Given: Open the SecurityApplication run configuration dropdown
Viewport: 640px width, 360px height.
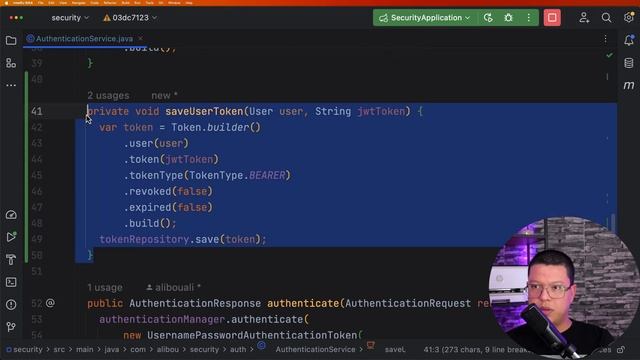Looking at the screenshot, I should [424, 18].
